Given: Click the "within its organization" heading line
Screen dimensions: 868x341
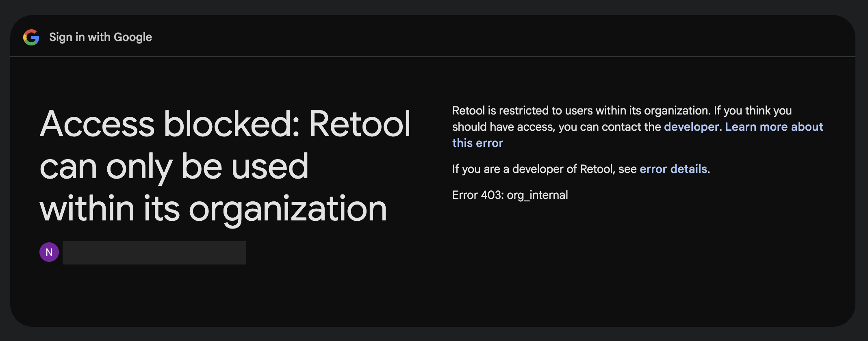Looking at the screenshot, I should [213, 209].
